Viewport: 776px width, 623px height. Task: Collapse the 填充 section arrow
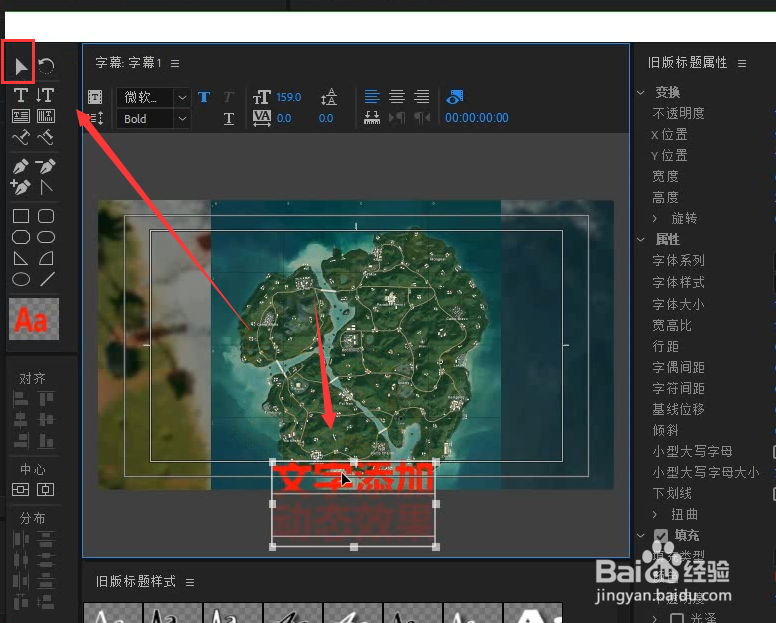point(641,535)
